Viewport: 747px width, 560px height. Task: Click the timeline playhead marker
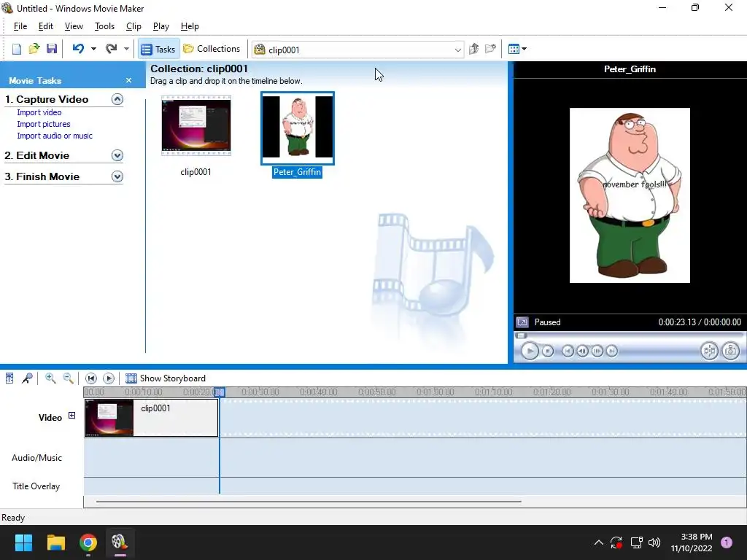[x=219, y=392]
